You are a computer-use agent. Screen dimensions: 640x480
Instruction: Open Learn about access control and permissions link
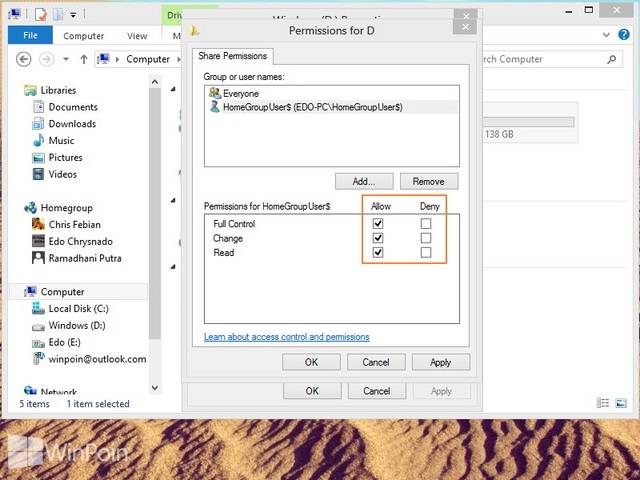pyautogui.click(x=287, y=337)
